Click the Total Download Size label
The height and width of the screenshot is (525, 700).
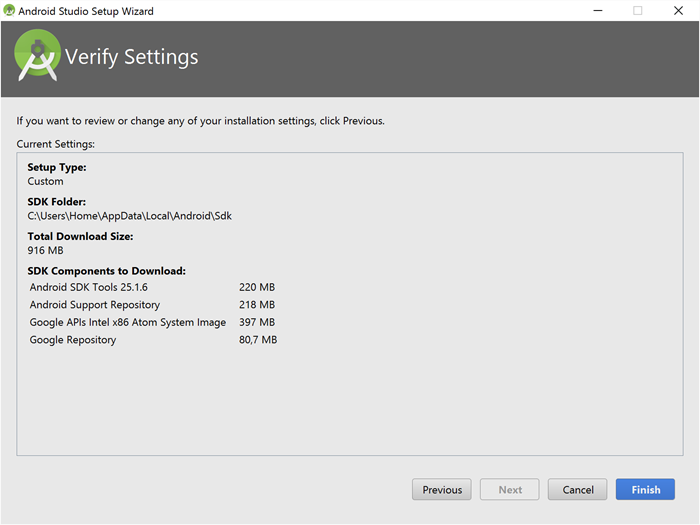80,236
